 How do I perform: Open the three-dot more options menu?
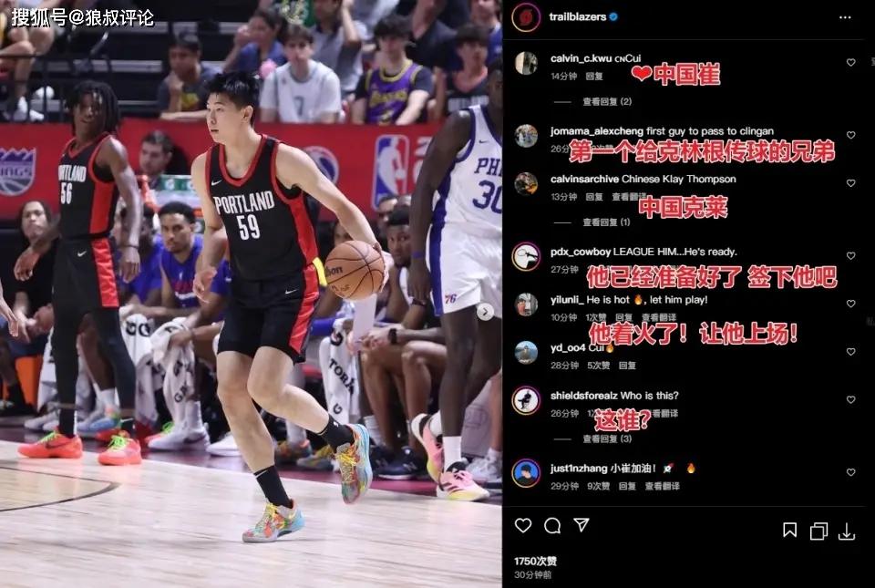point(845,17)
